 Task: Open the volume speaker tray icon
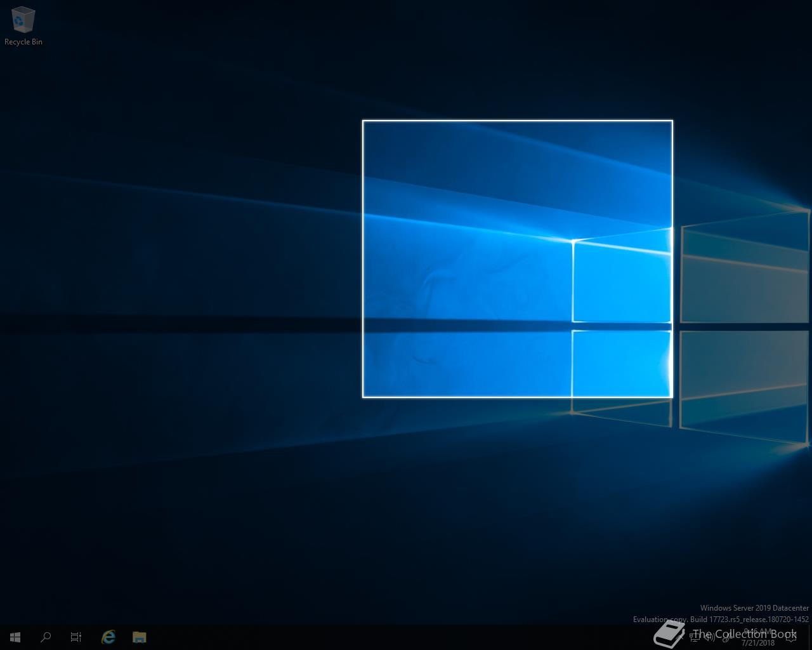tap(710, 637)
